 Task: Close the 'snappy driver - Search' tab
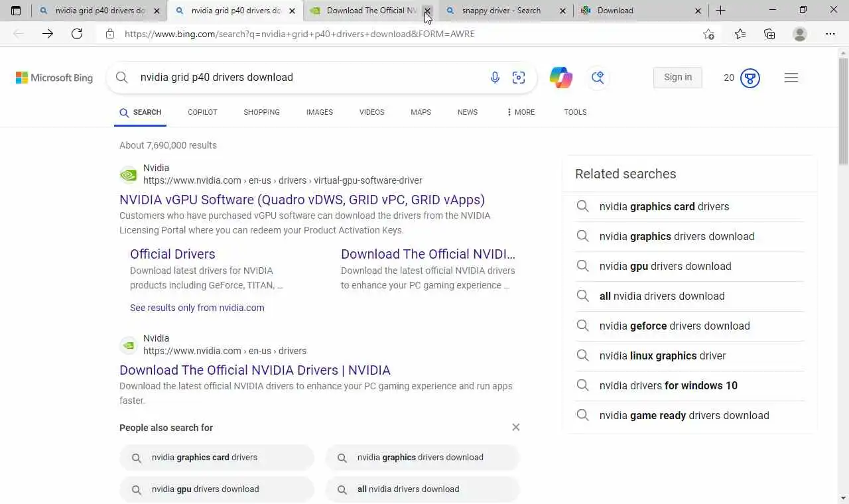563,11
